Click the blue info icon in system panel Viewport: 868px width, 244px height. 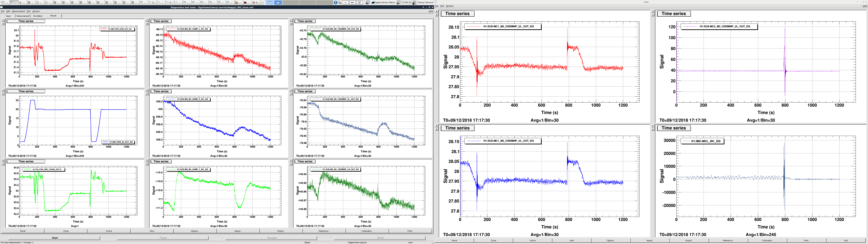[x=336, y=2]
